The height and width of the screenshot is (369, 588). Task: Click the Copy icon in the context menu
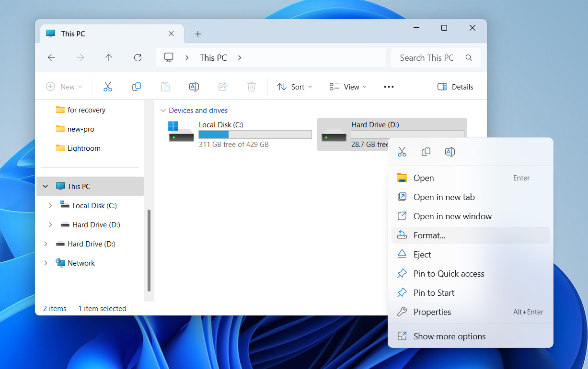(426, 152)
